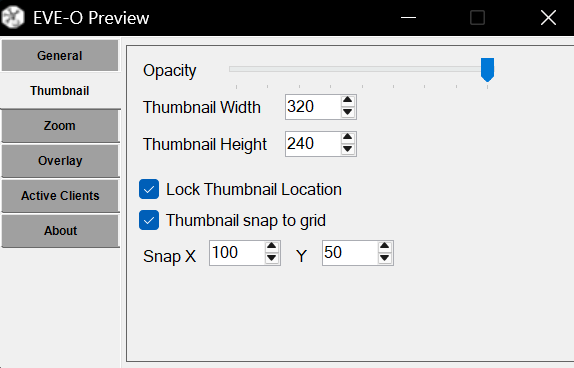
Task: Click the Opacity slider handle
Action: click(x=487, y=70)
